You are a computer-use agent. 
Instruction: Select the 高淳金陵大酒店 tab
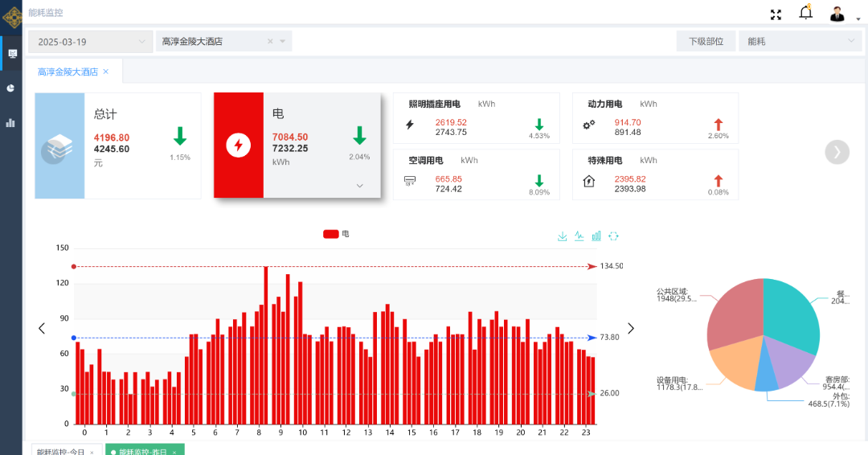pyautogui.click(x=68, y=72)
